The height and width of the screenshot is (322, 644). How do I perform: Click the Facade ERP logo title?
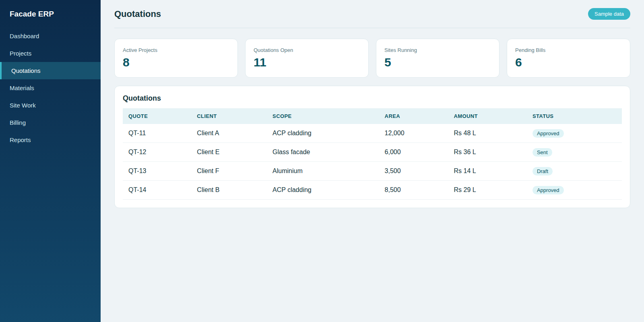32,14
